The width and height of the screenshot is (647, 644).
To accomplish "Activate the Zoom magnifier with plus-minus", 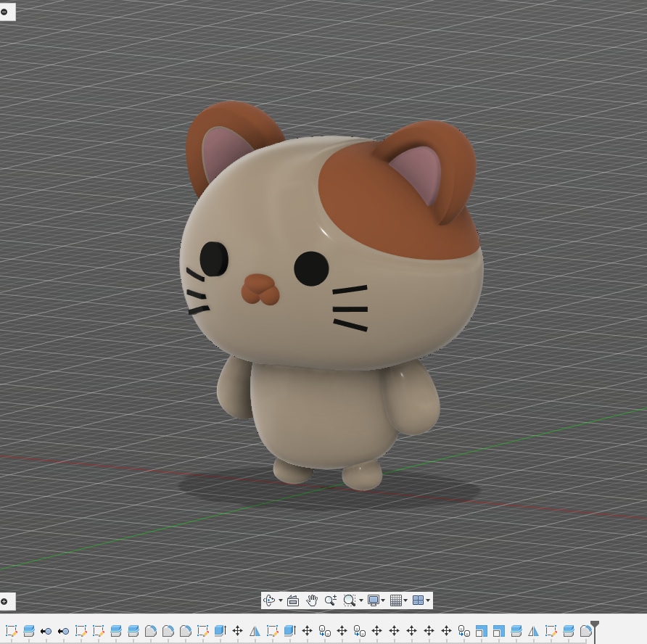I will tap(331, 600).
